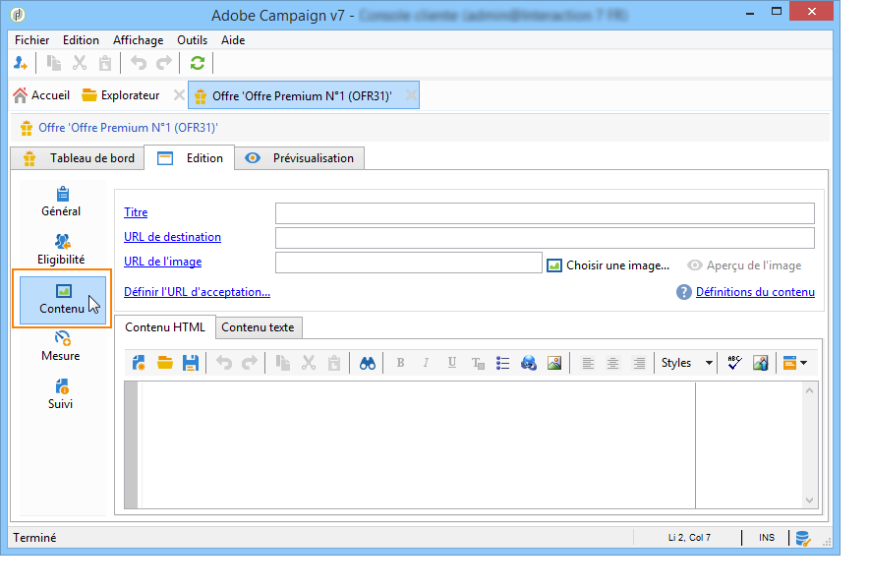Open the Aide menu

pyautogui.click(x=233, y=40)
